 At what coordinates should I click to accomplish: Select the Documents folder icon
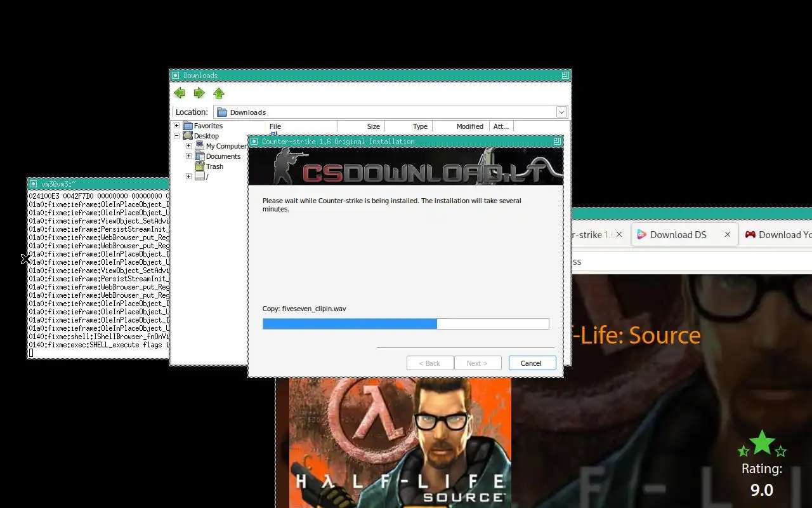click(x=200, y=156)
